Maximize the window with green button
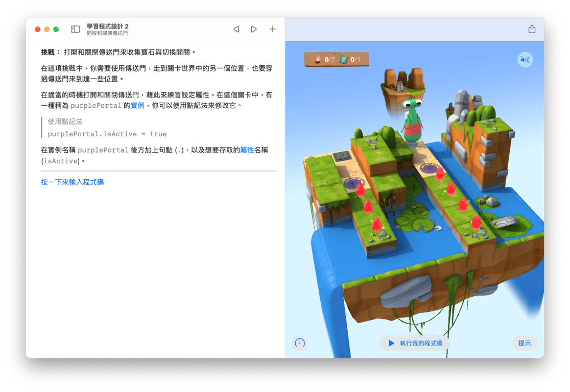Image resolution: width=570 pixels, height=392 pixels. point(56,29)
